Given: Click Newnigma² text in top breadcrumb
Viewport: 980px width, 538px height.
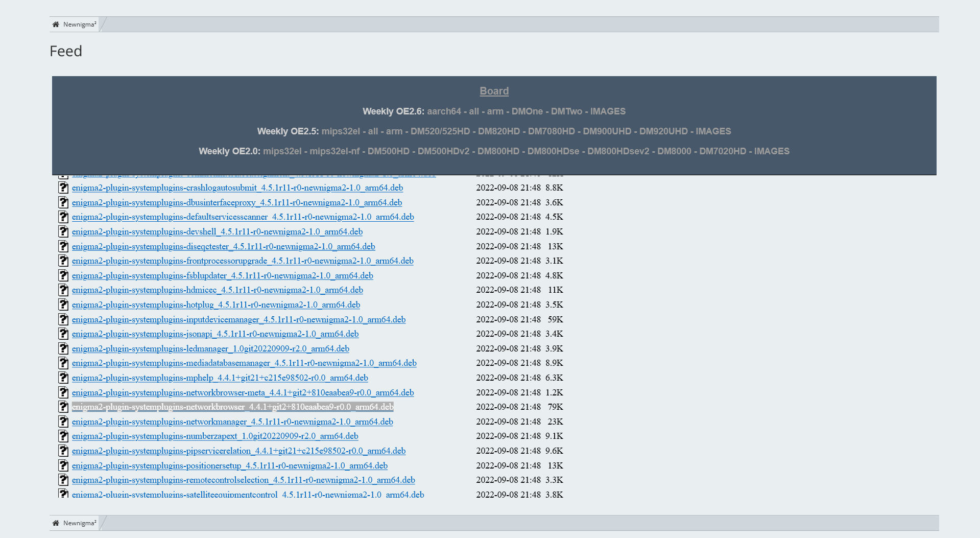Looking at the screenshot, I should 80,25.
